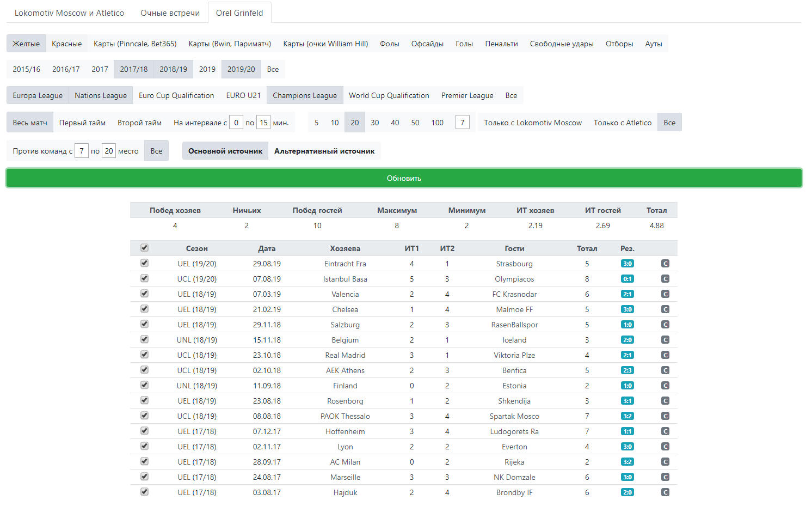The image size is (812, 506).
Task: Click the starting place field showing 7
Action: 82,151
